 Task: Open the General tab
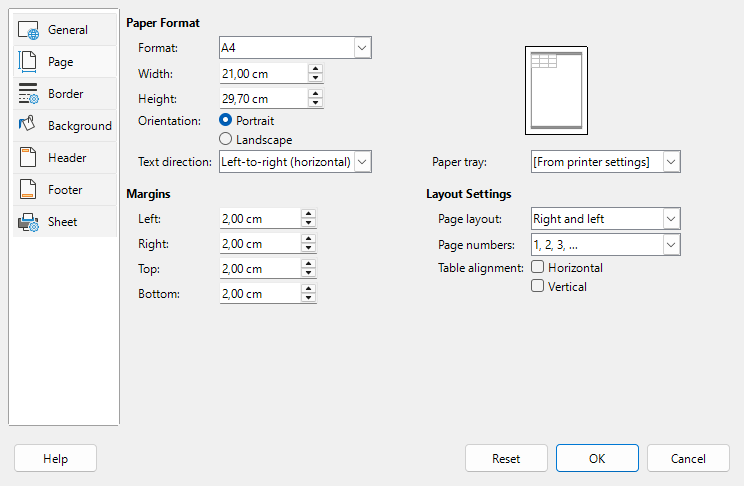65,29
